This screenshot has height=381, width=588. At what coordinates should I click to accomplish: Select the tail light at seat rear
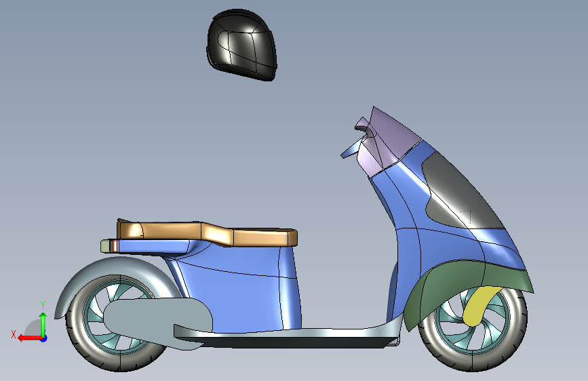pyautogui.click(x=110, y=246)
